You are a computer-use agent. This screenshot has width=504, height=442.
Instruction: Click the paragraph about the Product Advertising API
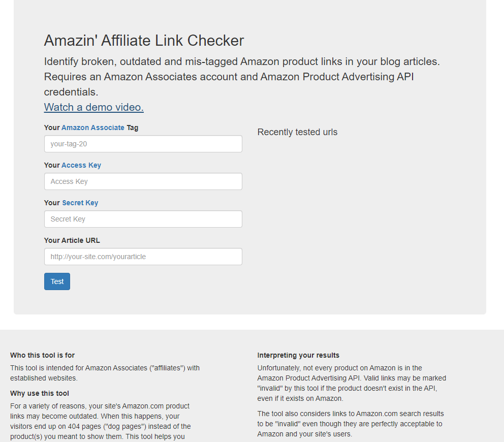tap(352, 383)
